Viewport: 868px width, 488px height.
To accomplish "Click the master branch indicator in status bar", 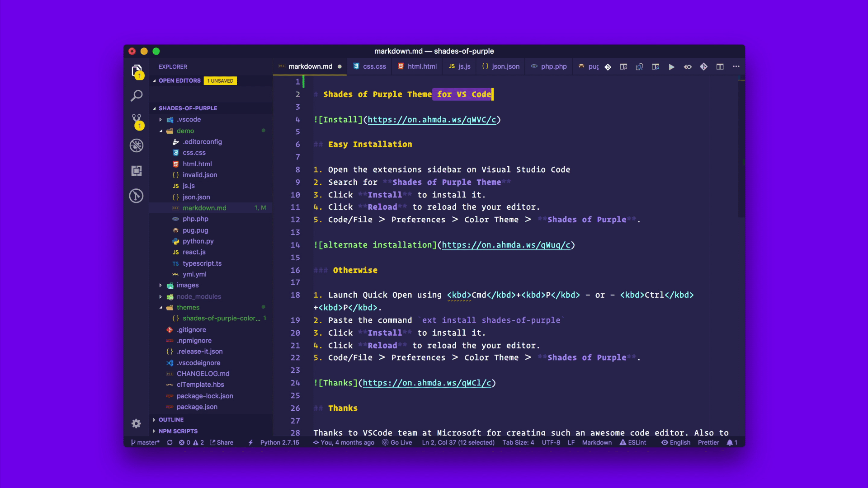I will coord(145,442).
